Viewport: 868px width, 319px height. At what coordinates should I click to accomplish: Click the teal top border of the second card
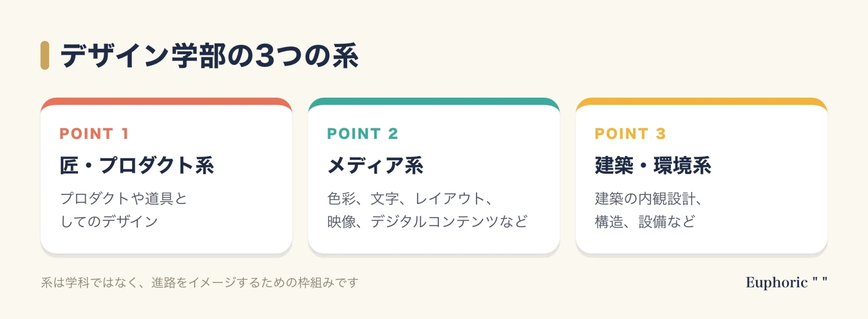coord(434,101)
